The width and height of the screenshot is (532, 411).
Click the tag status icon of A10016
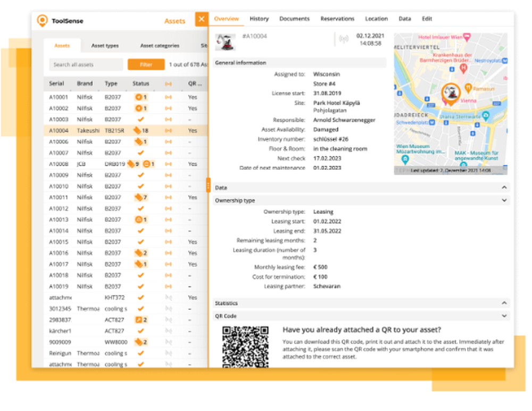[138, 253]
